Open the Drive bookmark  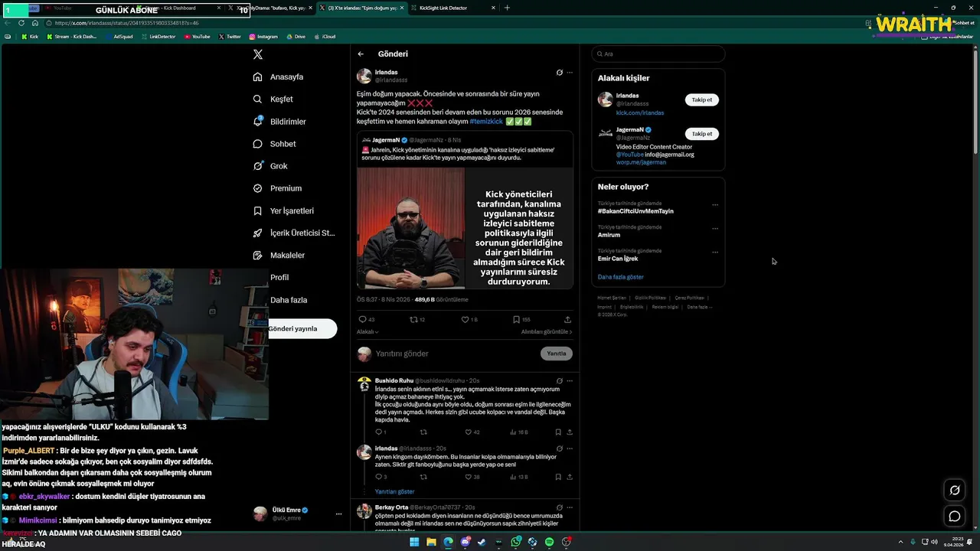pyautogui.click(x=296, y=37)
